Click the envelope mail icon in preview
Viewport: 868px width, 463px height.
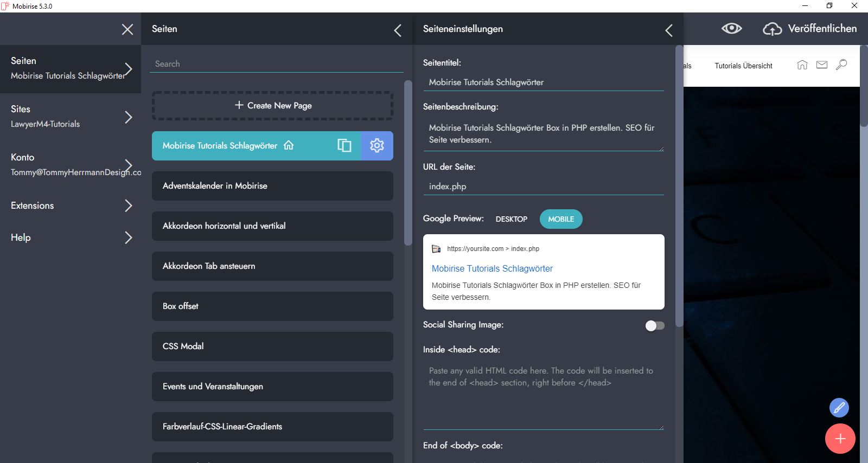coord(821,65)
